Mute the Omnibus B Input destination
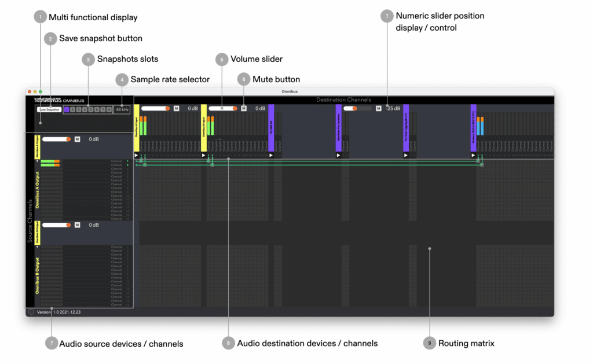Image resolution: width=593 pixels, height=364 pixels. click(243, 108)
